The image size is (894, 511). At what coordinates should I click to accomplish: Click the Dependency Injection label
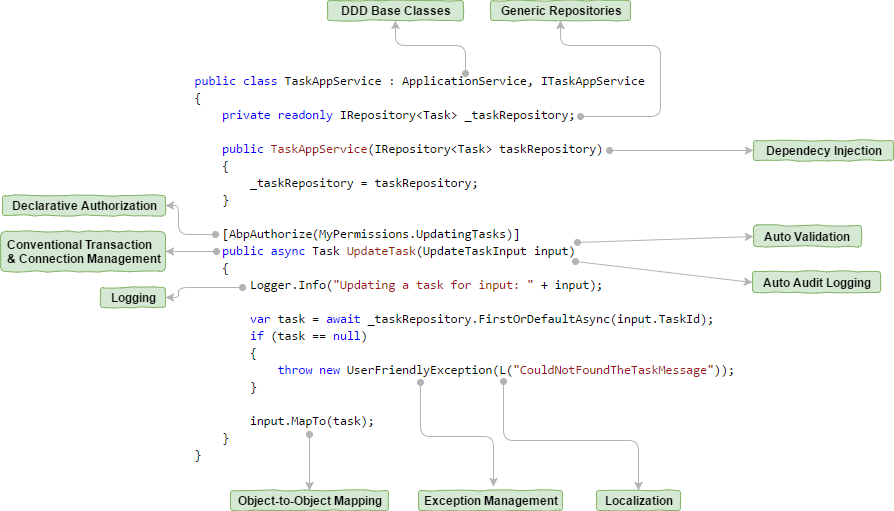tap(823, 151)
